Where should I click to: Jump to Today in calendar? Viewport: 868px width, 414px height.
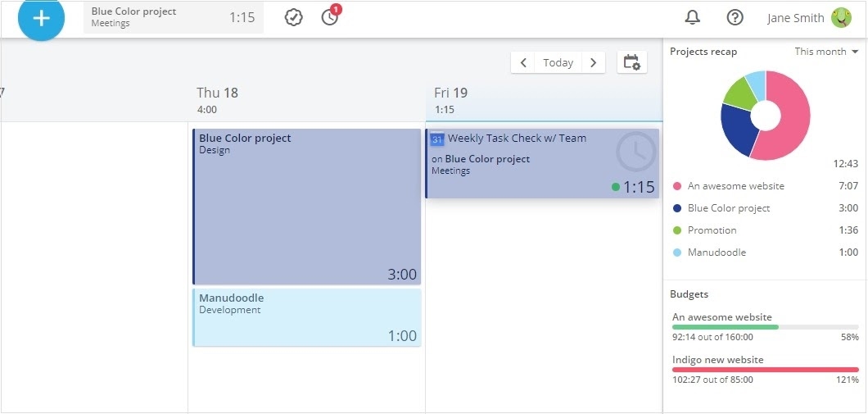pyautogui.click(x=558, y=62)
